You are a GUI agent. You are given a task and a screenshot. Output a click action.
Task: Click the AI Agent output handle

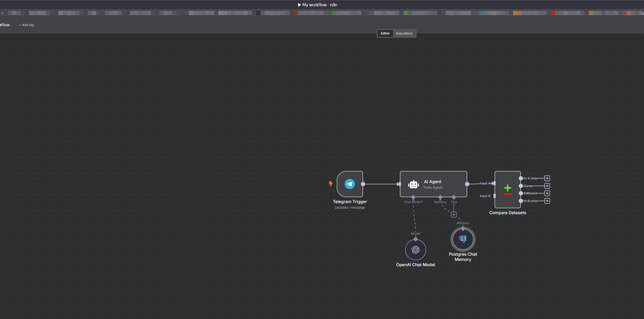(x=467, y=184)
